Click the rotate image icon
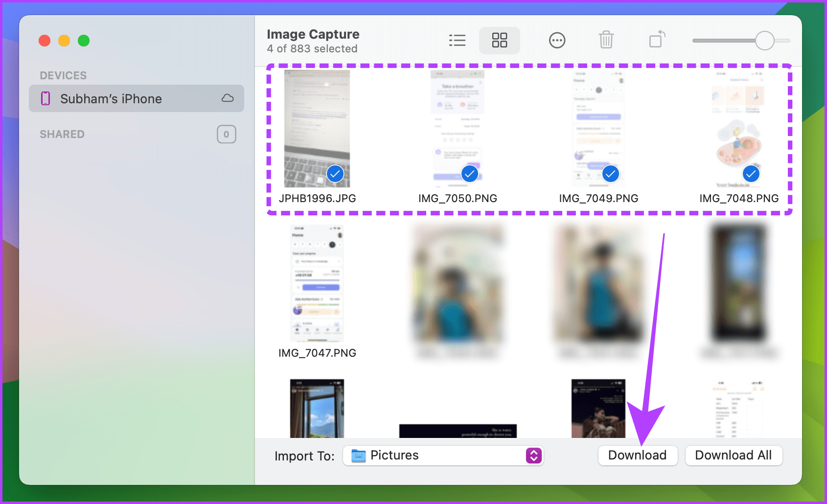Image resolution: width=827 pixels, height=504 pixels. tap(656, 40)
